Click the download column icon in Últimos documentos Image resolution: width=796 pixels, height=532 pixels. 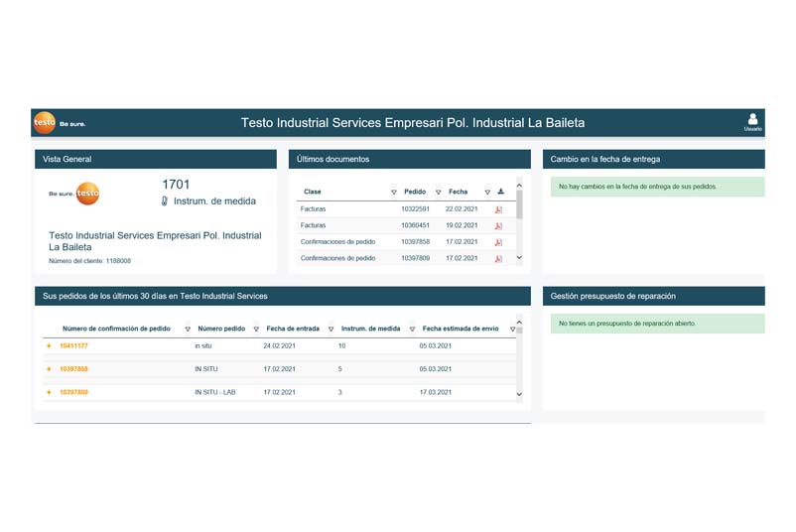click(x=500, y=192)
